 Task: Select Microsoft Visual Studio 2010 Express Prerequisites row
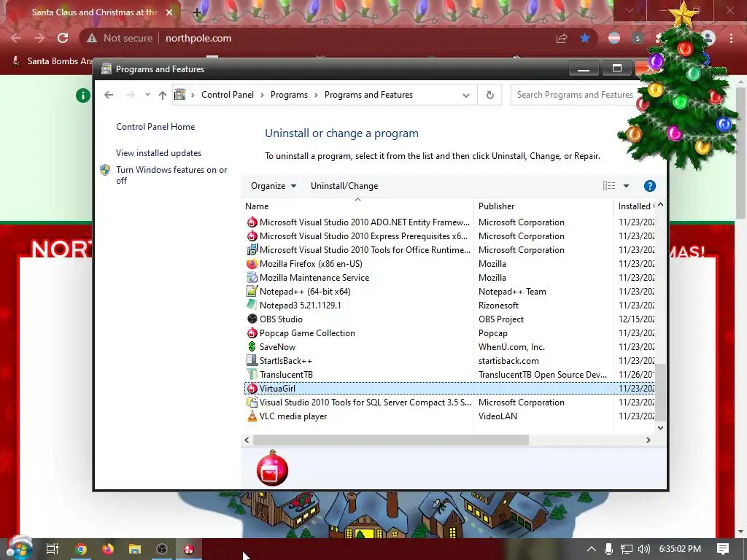click(449, 236)
